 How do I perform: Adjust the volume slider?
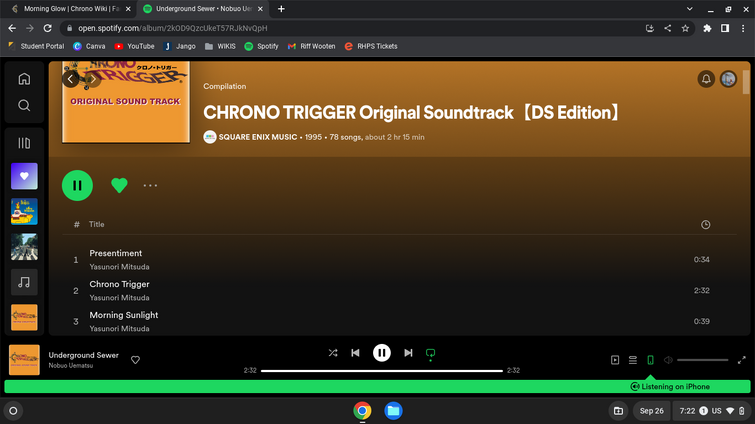pyautogui.click(x=703, y=360)
